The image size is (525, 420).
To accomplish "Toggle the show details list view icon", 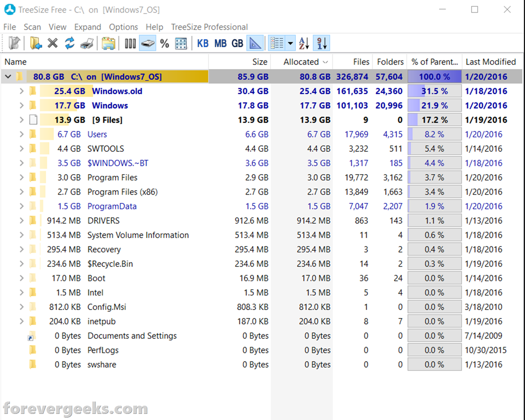I will [277, 43].
